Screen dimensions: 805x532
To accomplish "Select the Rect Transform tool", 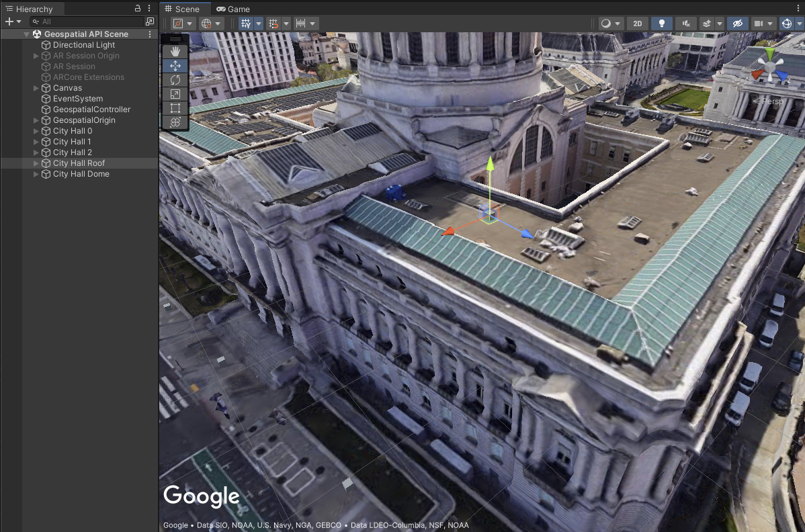I will click(x=175, y=108).
